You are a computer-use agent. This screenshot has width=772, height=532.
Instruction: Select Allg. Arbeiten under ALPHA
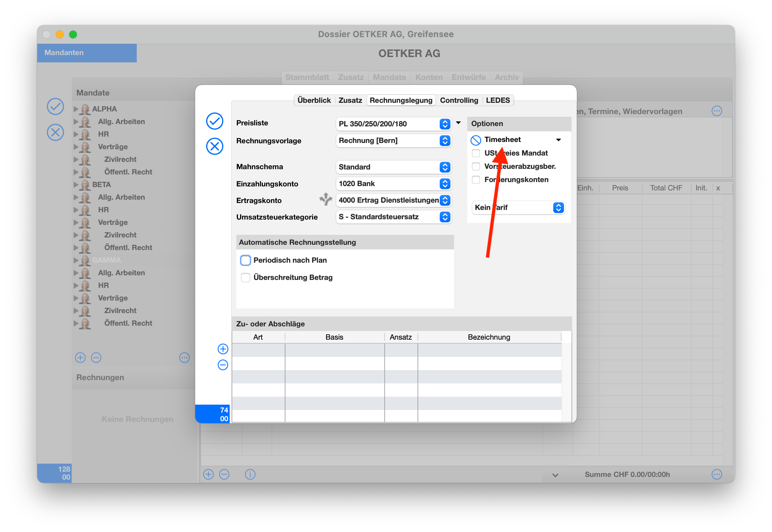point(121,122)
